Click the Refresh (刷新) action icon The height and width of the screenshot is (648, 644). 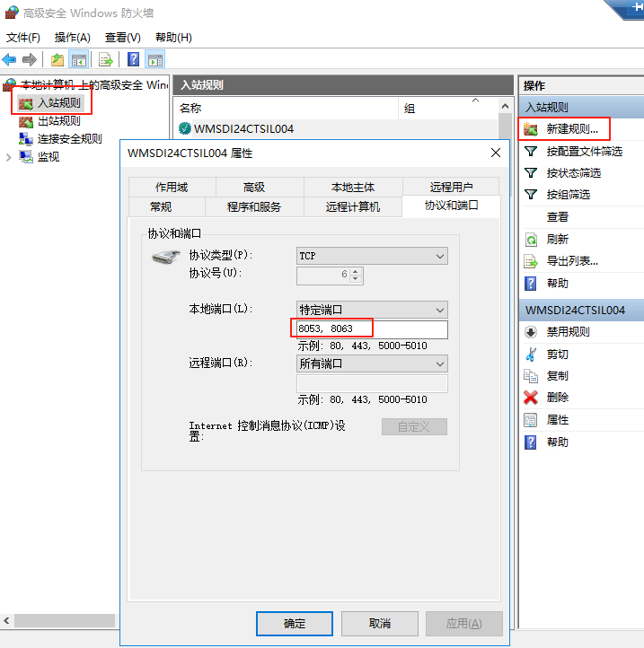tap(531, 240)
